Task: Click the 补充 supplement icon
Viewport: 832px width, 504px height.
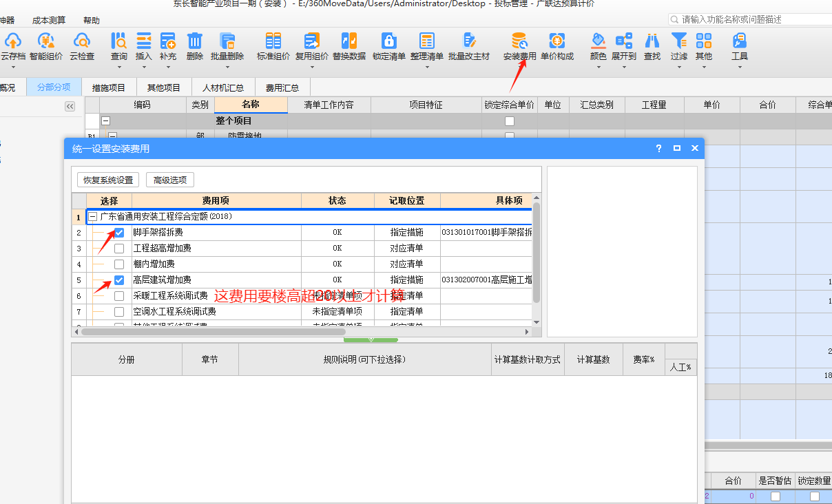Action: click(167, 41)
